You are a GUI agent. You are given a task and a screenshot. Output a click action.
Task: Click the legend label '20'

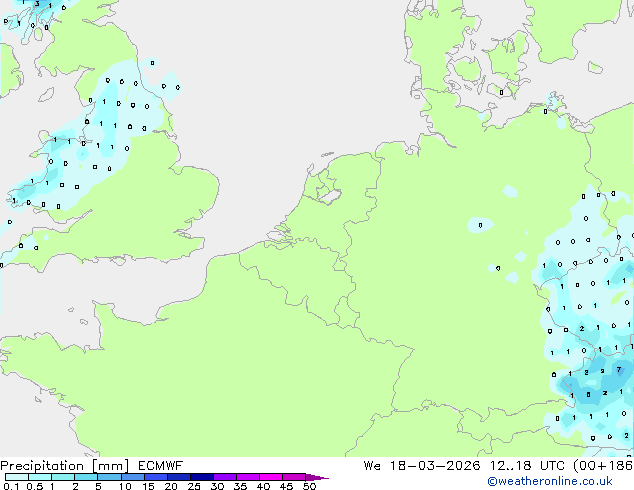171,486
